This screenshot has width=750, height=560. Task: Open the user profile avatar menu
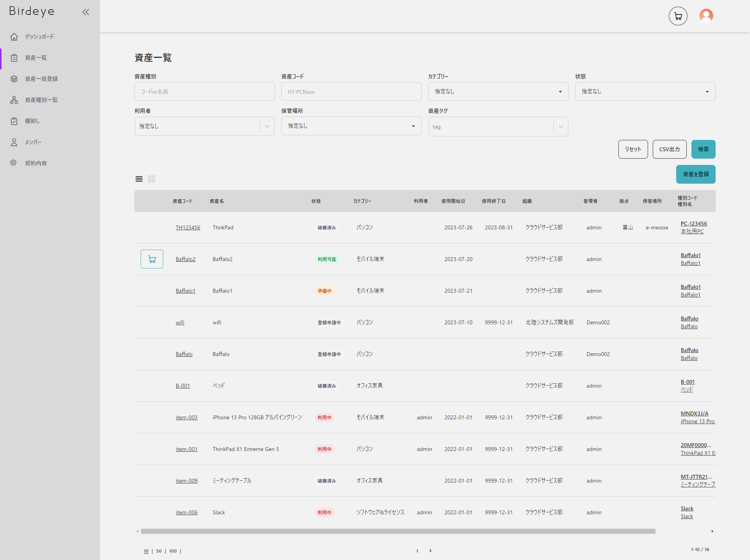pyautogui.click(x=706, y=16)
